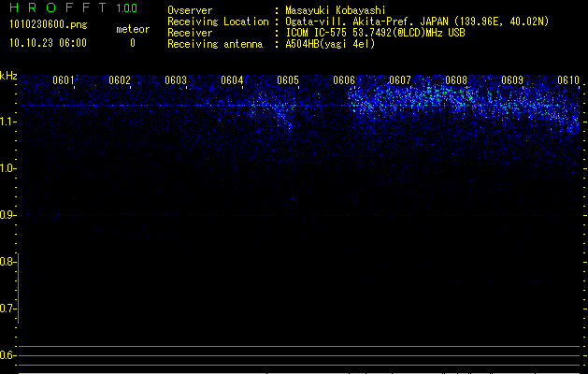The image size is (588, 374).
Task: Click the 0.7 kHz axis label
Action: coord(7,309)
